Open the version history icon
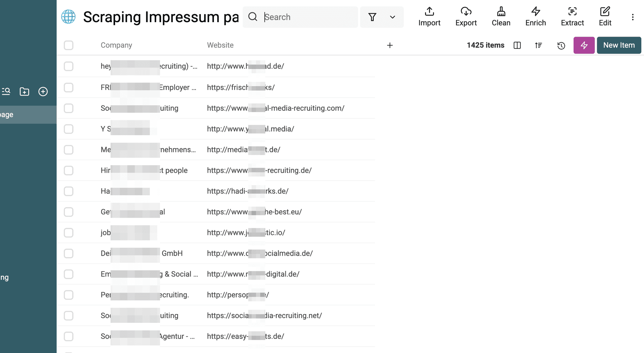Screen dimensions: 644x353 (561, 45)
